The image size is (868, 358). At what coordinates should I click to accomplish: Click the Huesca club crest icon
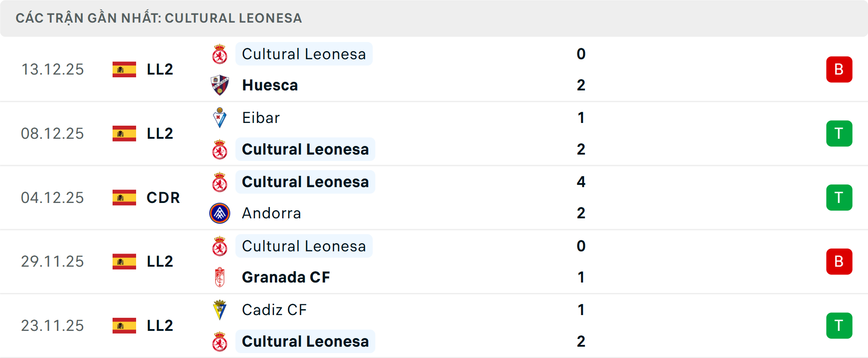point(220,85)
